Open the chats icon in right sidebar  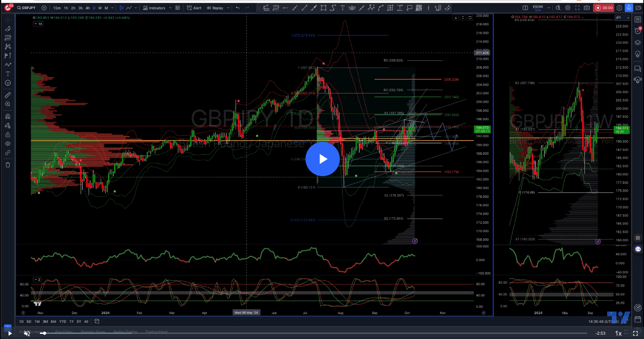click(638, 68)
